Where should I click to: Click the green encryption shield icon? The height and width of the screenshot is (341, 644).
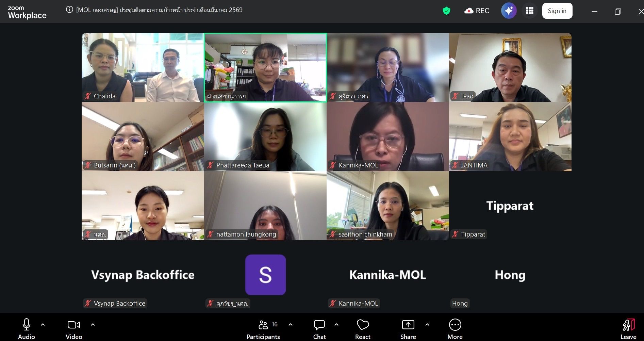point(446,11)
